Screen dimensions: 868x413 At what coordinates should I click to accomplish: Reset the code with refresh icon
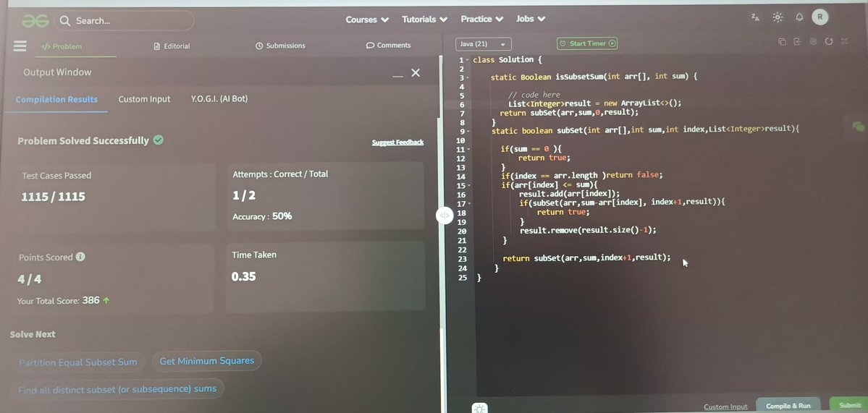pyautogui.click(x=828, y=42)
